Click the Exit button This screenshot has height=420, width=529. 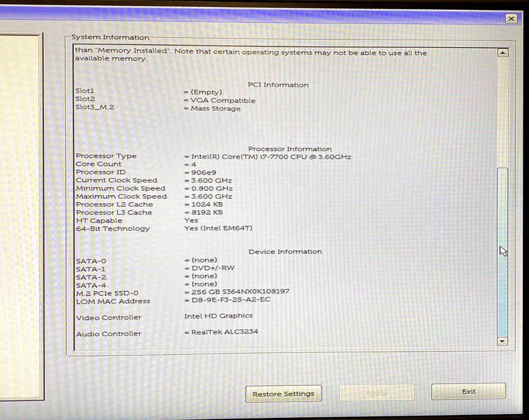point(469,391)
